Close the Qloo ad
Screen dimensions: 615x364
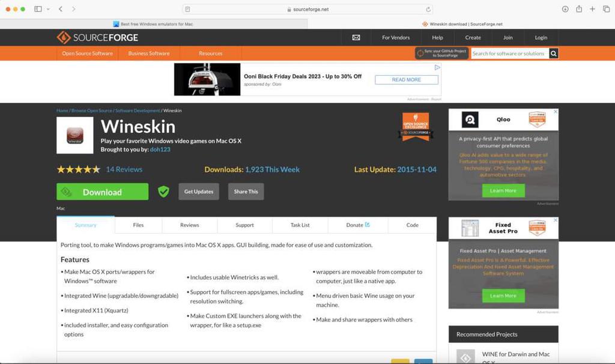[x=556, y=112]
